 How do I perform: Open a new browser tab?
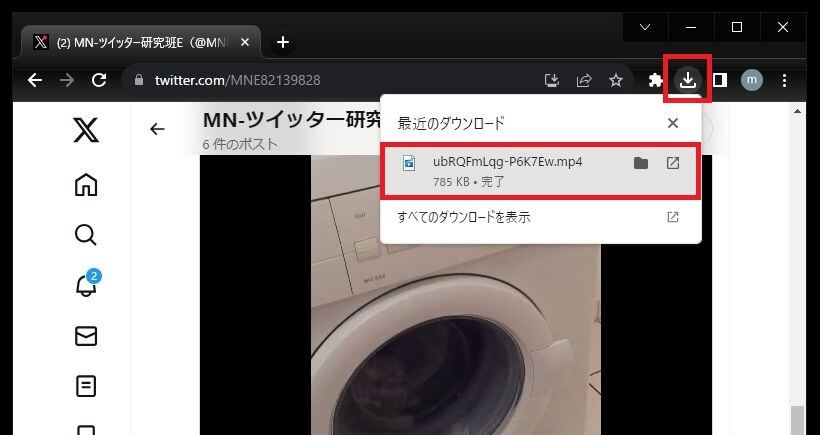click(x=283, y=42)
